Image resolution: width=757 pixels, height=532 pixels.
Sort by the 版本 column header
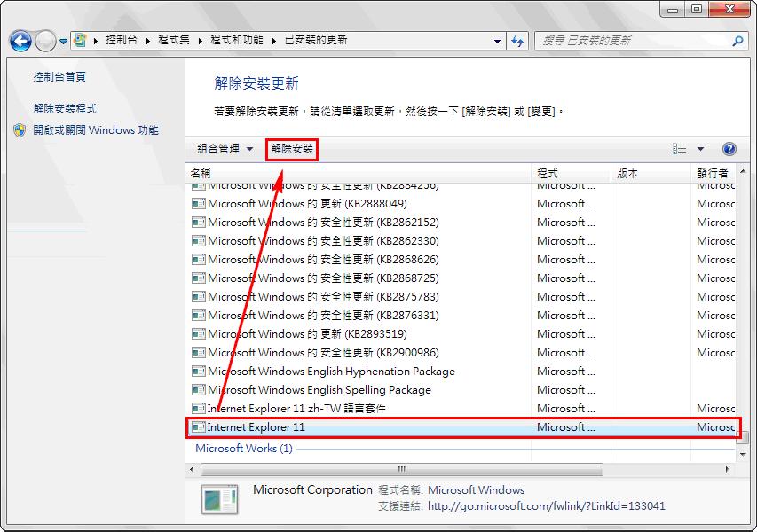click(x=651, y=174)
